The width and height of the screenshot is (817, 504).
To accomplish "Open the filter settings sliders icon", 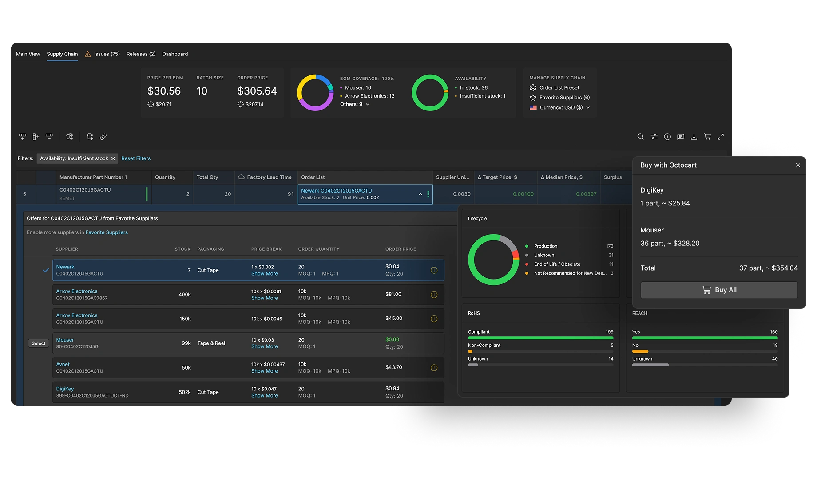I will click(x=654, y=137).
